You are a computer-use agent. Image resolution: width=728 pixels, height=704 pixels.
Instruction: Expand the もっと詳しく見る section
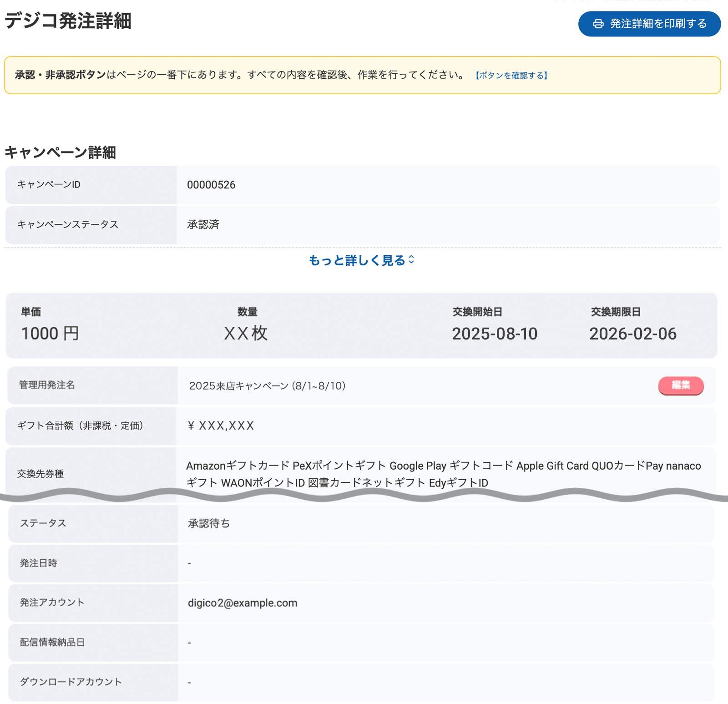tap(357, 260)
